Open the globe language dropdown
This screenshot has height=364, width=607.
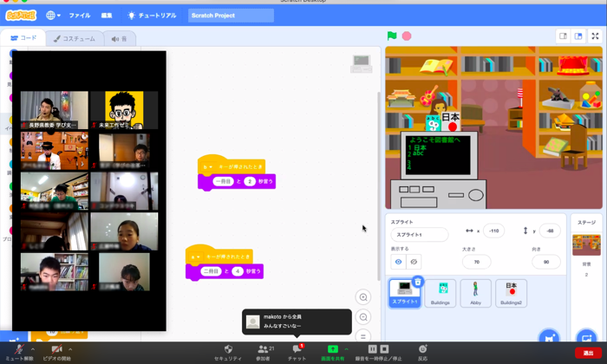53,16
